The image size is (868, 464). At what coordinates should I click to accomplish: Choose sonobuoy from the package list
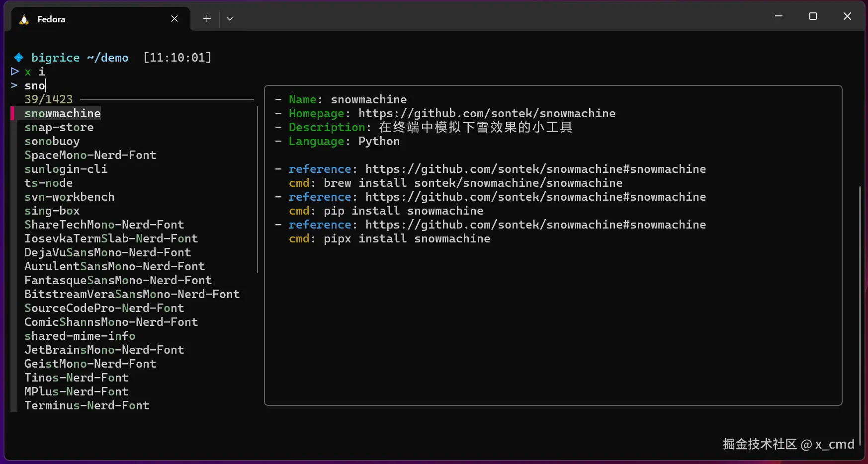[52, 142]
